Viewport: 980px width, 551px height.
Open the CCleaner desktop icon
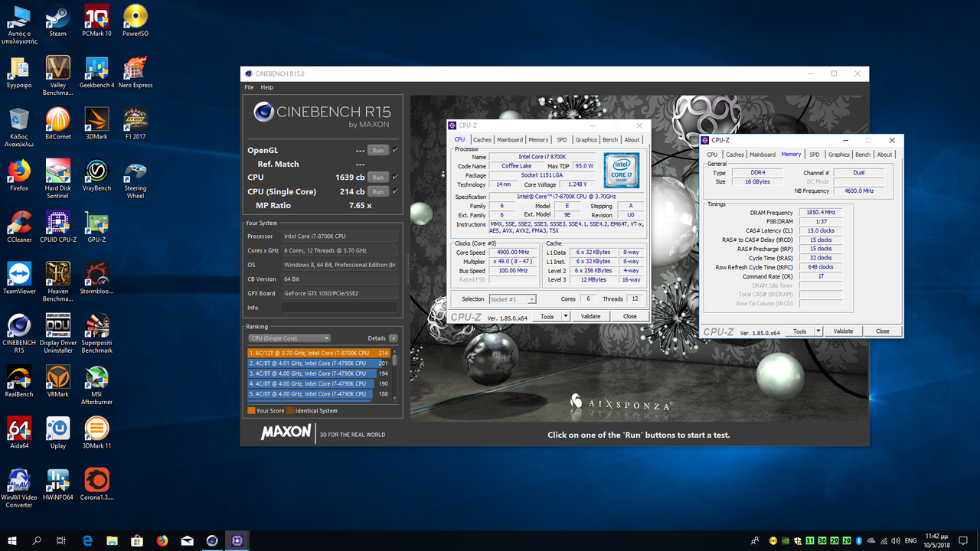19,226
